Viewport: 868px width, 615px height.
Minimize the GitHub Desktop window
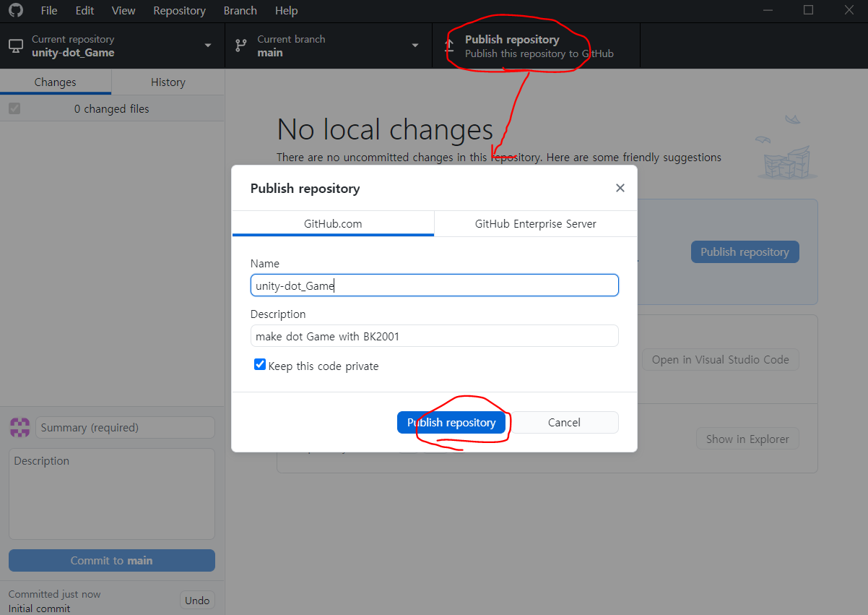[768, 10]
